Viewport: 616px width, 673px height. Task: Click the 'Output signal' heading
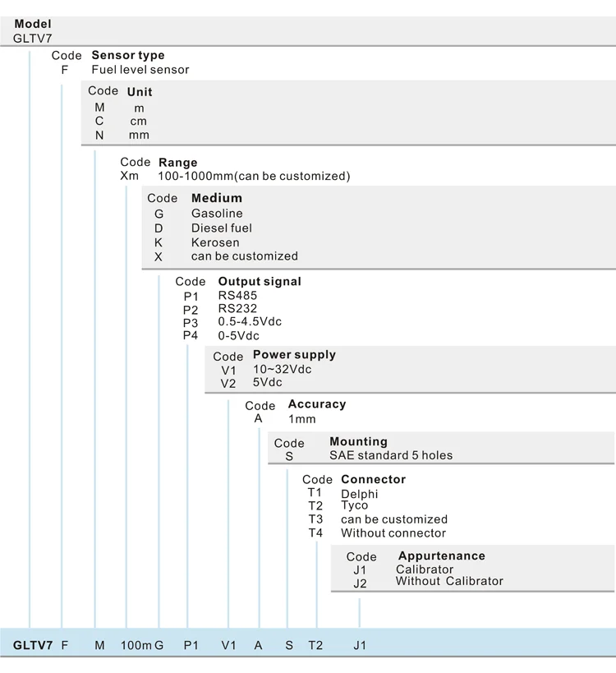click(260, 282)
